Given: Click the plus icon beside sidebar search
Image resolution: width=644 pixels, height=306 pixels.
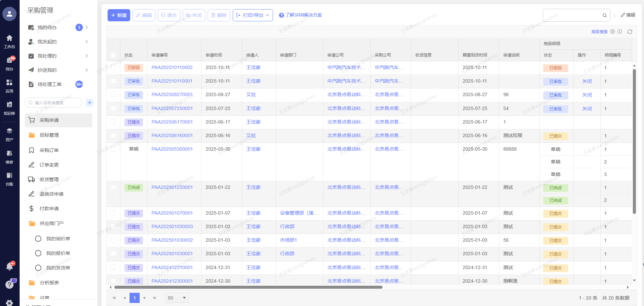Looking at the screenshot, I should [90, 103].
